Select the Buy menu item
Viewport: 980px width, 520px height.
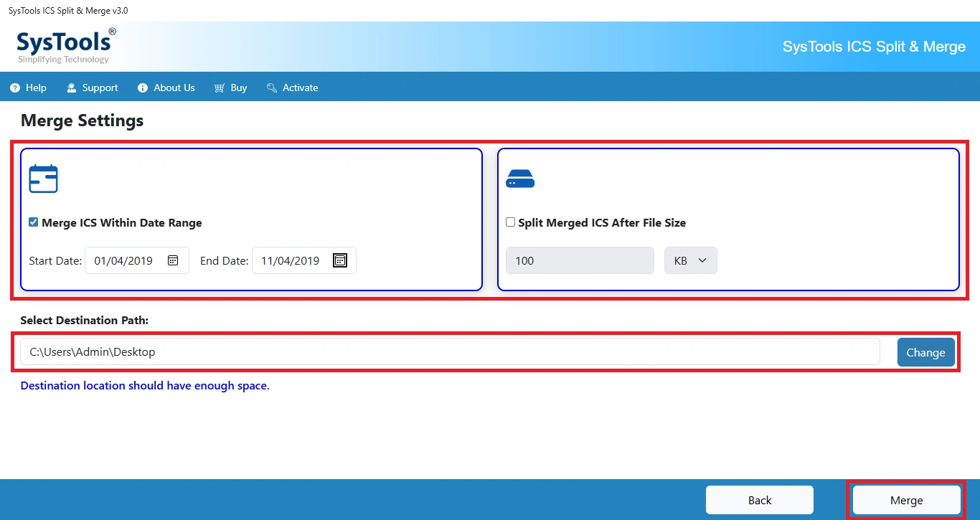pyautogui.click(x=231, y=88)
